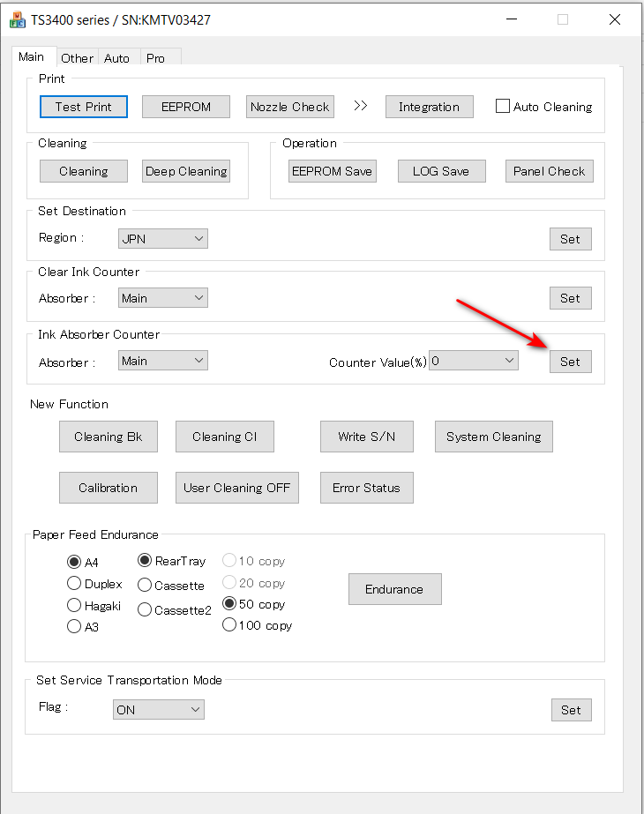Select the A4 paper radio button

(x=74, y=562)
